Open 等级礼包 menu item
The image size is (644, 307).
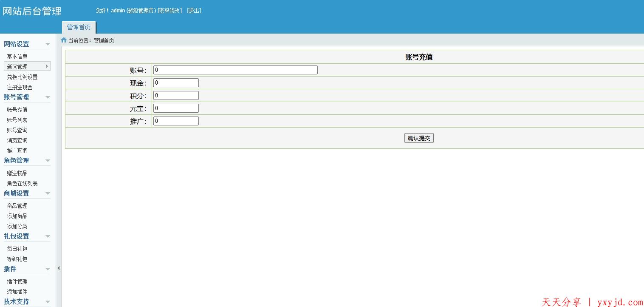coord(17,259)
